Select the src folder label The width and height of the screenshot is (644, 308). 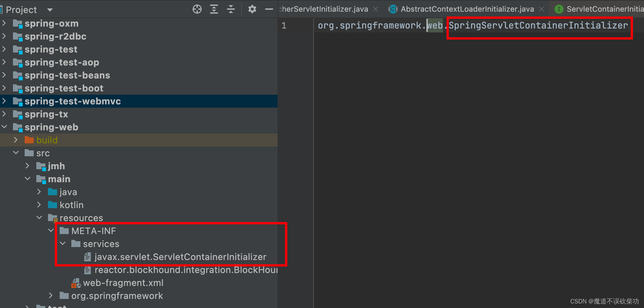[x=43, y=153]
